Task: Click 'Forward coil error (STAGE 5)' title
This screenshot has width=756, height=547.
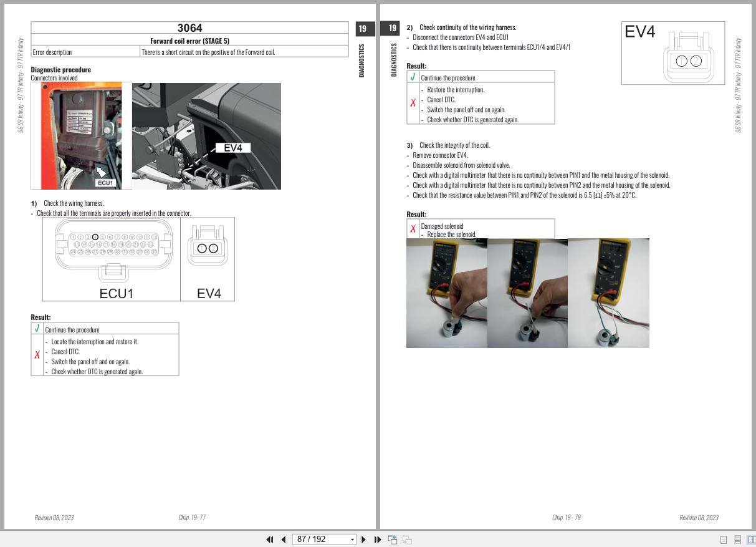Action: pos(189,41)
